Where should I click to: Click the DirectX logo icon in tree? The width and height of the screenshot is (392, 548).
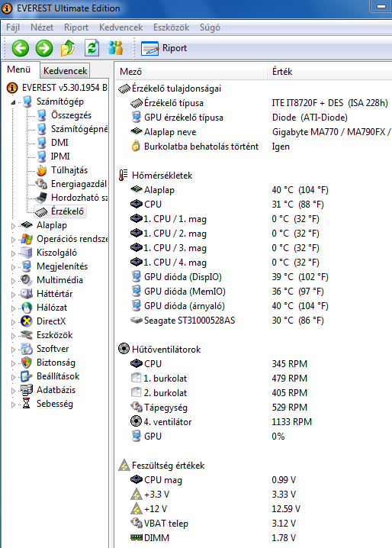point(27,321)
